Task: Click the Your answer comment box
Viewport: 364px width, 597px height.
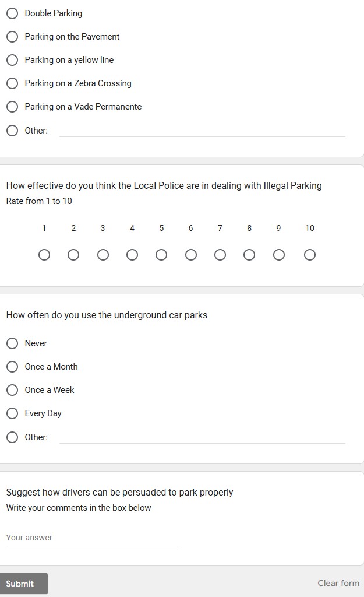Action: pyautogui.click(x=92, y=538)
